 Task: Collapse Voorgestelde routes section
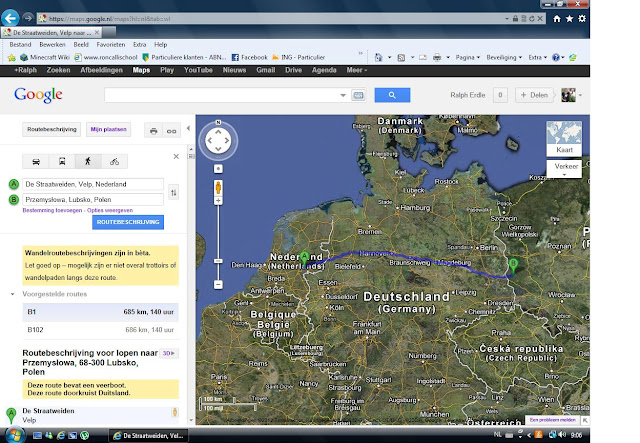click(13, 294)
